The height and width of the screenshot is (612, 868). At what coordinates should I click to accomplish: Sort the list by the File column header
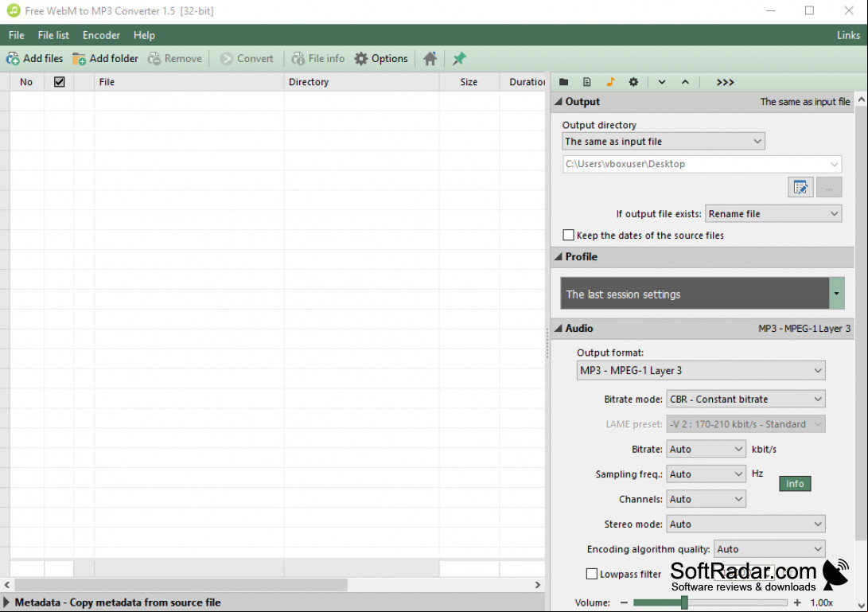[189, 82]
